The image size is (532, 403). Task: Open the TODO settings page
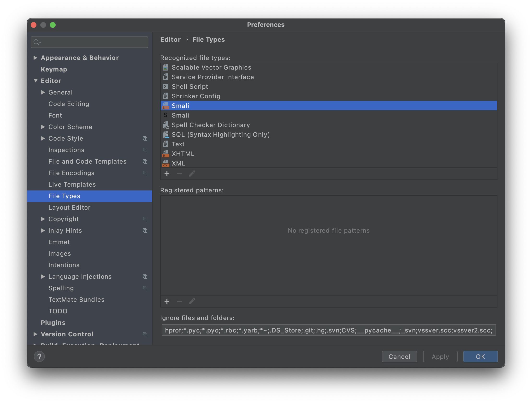[x=58, y=311]
